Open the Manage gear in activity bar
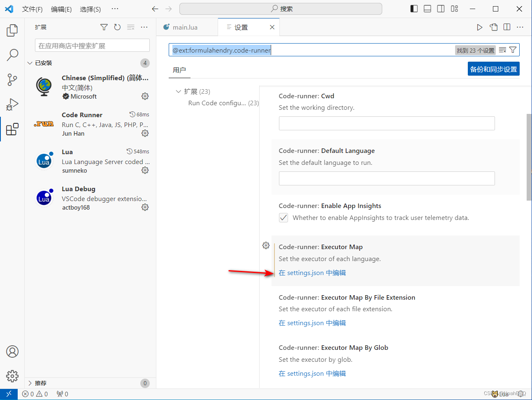The height and width of the screenshot is (400, 532). tap(12, 376)
